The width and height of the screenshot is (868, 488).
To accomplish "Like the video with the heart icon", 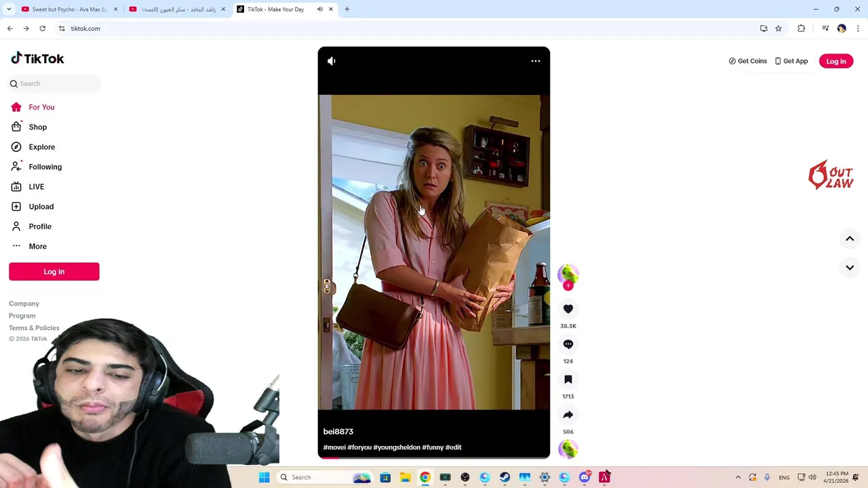I will (x=568, y=309).
